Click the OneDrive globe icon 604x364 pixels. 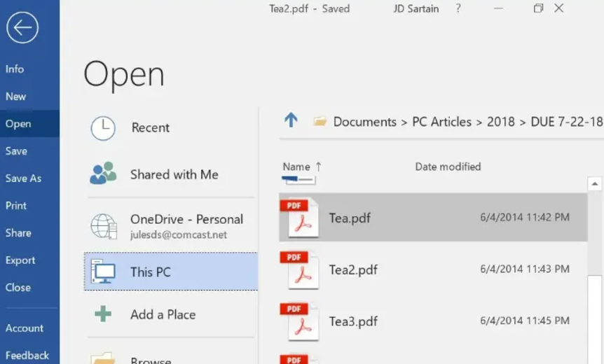(104, 226)
